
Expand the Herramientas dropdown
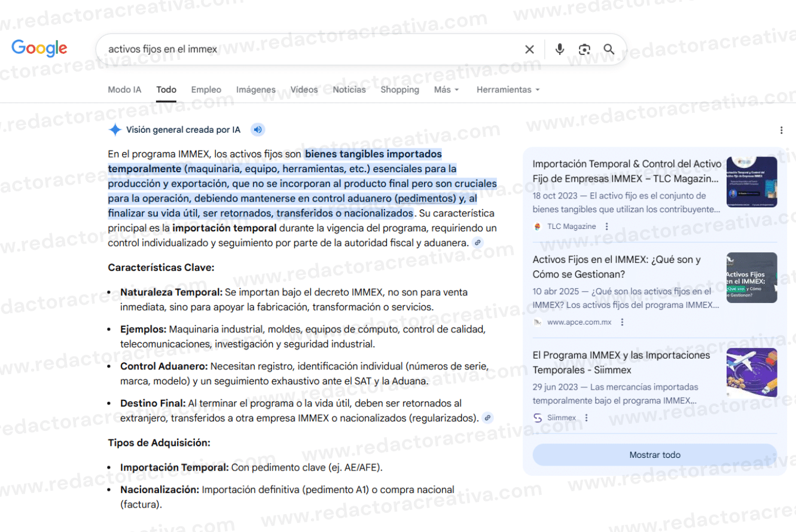pyautogui.click(x=508, y=90)
